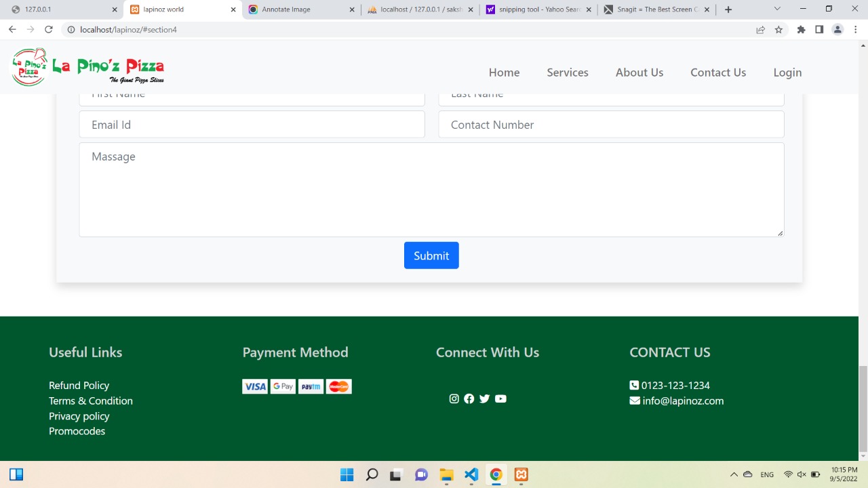Viewport: 868px width, 488px height.
Task: Open the Facebook icon in footer
Action: click(x=469, y=399)
